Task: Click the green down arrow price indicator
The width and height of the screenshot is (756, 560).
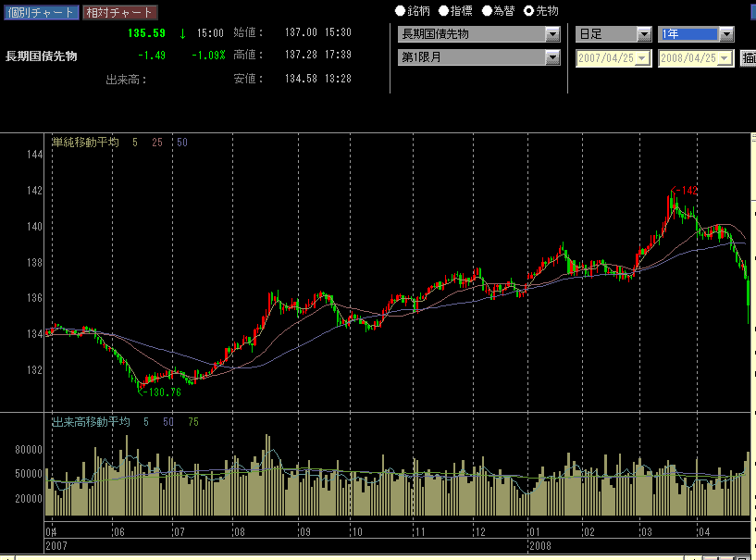Action: point(182,33)
